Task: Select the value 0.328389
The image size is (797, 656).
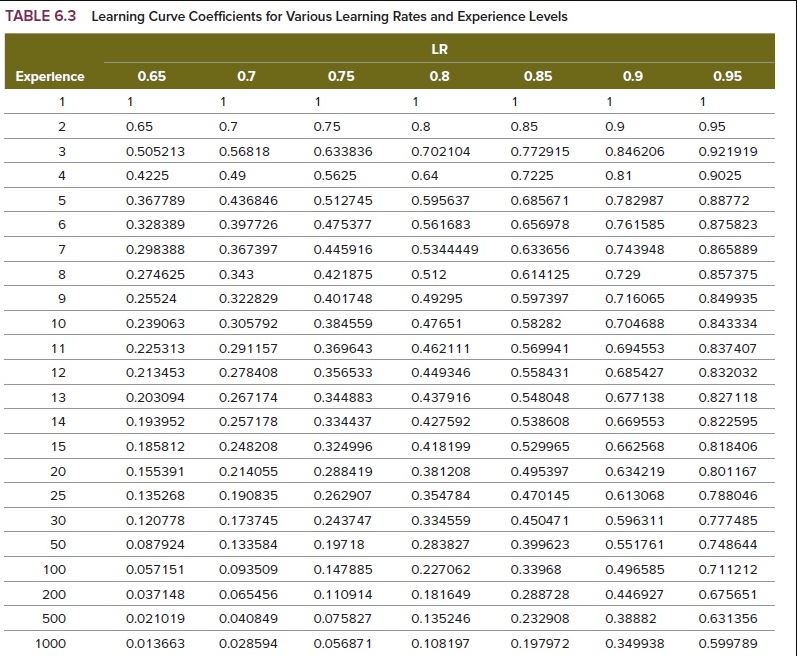Action: pyautogui.click(x=156, y=225)
